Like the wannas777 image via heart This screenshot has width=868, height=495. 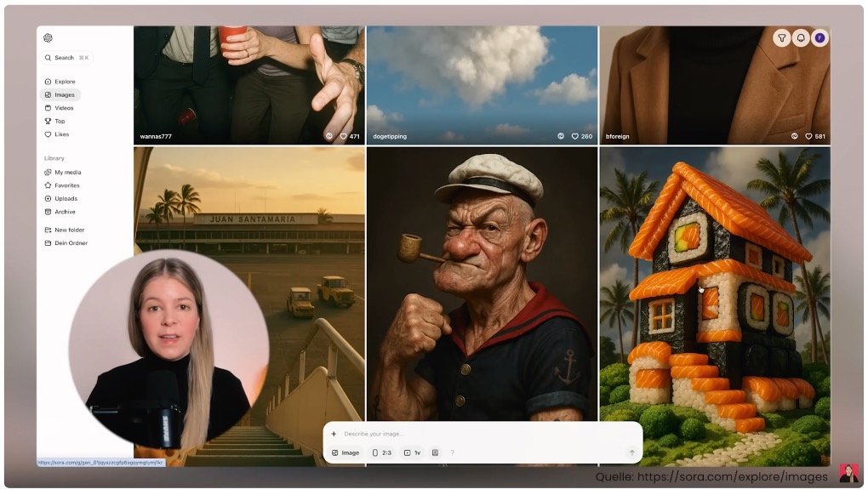click(x=344, y=136)
